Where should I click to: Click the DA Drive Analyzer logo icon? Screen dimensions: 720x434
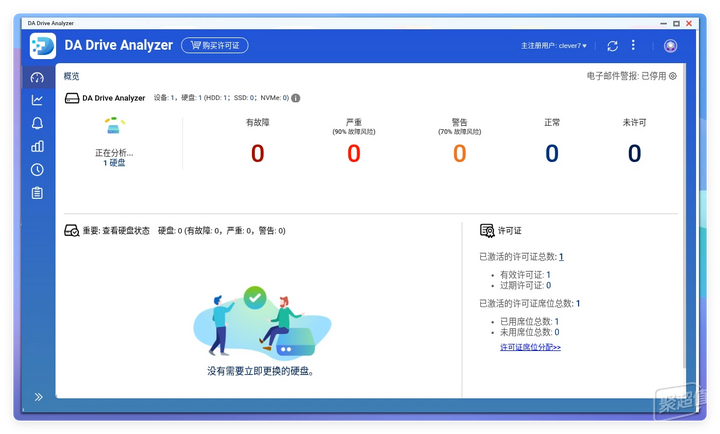coord(43,46)
